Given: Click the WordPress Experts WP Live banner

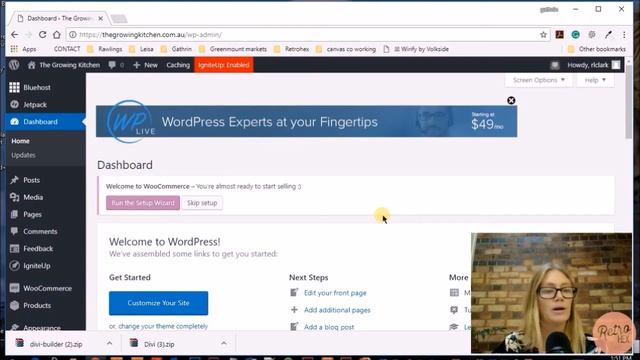Looking at the screenshot, I should pos(307,122).
